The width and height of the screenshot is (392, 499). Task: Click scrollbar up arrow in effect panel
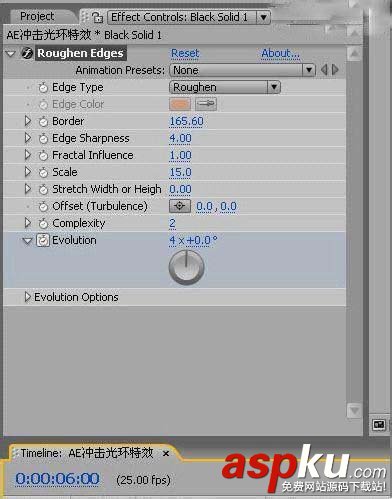354,53
